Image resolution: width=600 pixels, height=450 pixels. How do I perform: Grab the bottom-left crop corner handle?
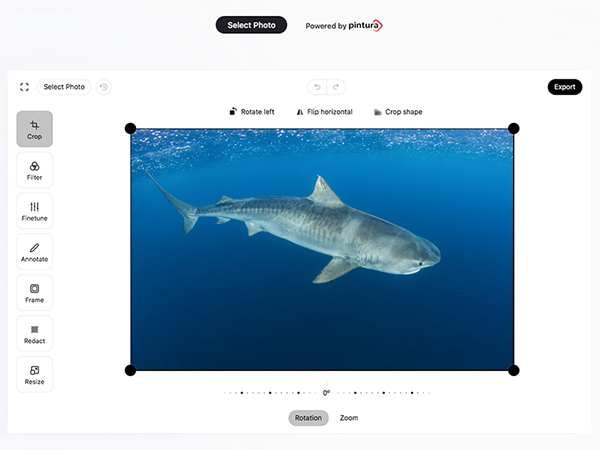(x=130, y=370)
